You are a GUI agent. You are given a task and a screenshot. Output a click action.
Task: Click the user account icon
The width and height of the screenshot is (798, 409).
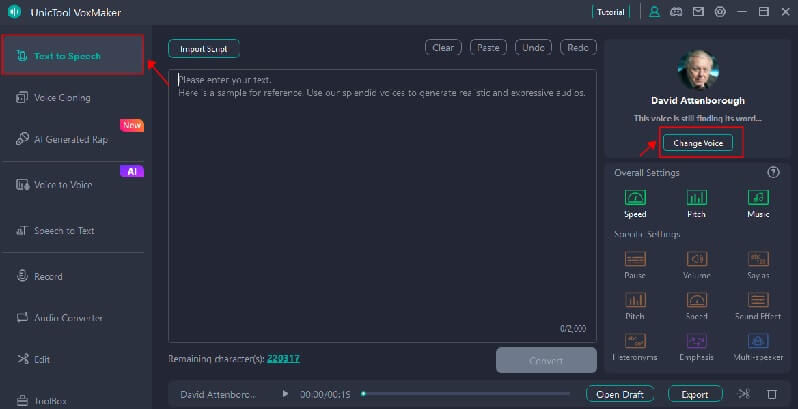tap(654, 12)
